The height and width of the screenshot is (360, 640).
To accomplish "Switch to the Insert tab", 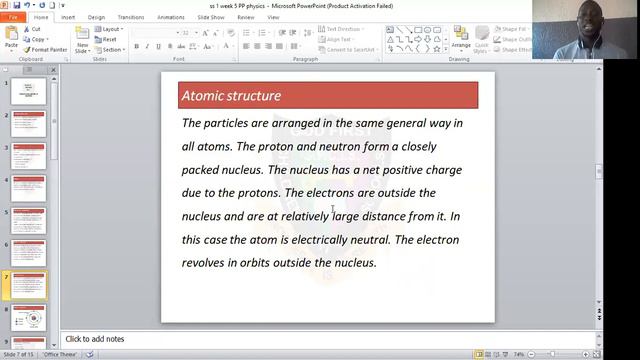I will click(x=68, y=17).
